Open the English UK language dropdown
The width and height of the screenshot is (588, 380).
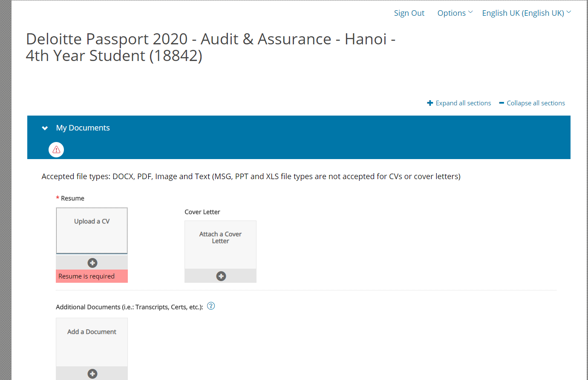(x=523, y=13)
